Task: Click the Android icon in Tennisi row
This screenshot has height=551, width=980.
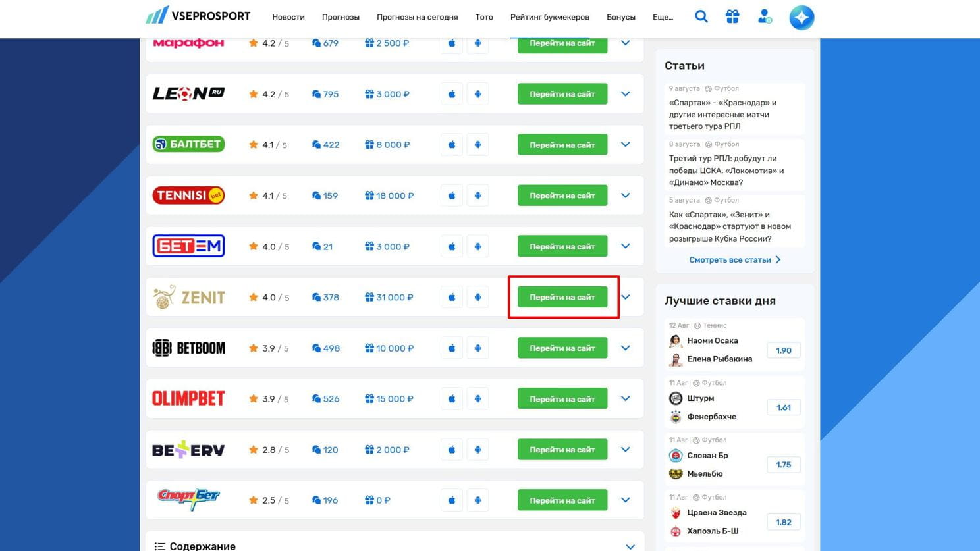Action: coord(478,196)
